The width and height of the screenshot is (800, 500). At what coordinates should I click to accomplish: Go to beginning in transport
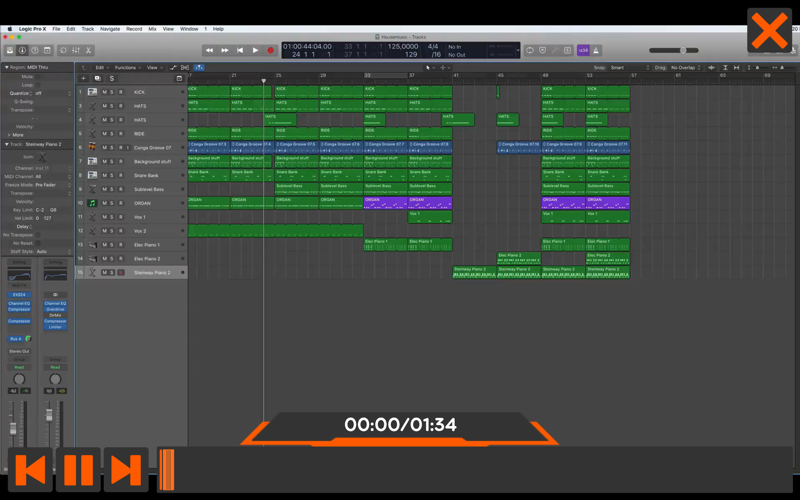[x=240, y=50]
